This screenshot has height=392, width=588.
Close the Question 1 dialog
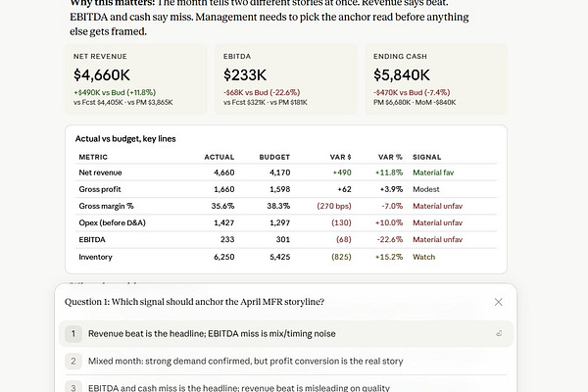pyautogui.click(x=498, y=302)
